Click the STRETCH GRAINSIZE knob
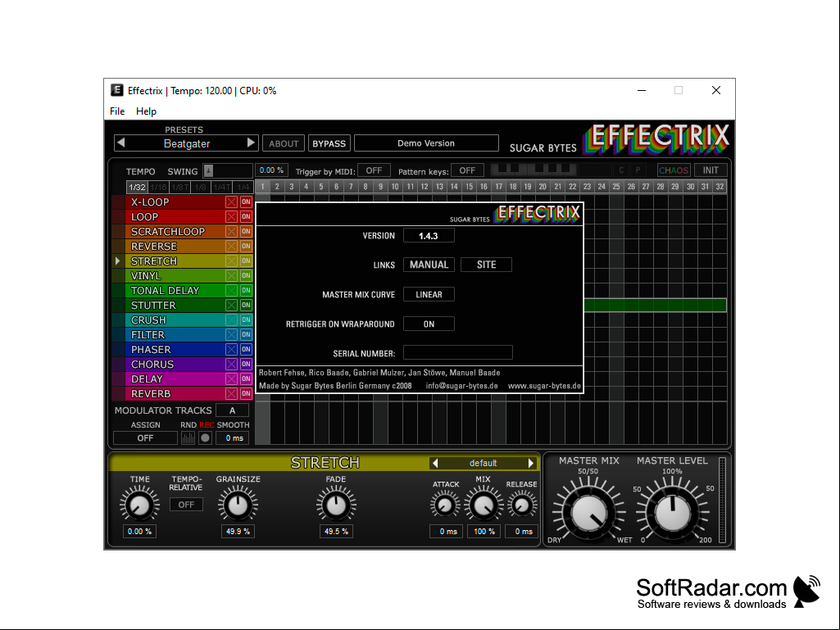This screenshot has height=630, width=840. pos(238,505)
